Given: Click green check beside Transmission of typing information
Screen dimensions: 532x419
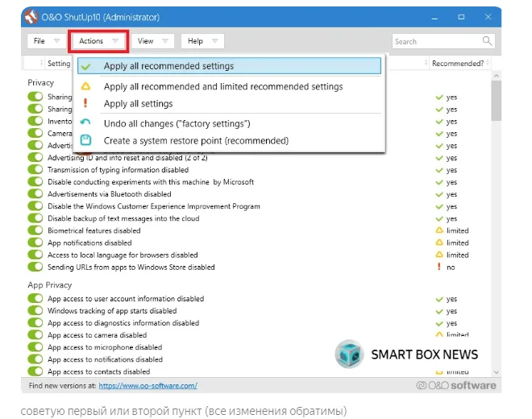Looking at the screenshot, I should (x=439, y=170).
